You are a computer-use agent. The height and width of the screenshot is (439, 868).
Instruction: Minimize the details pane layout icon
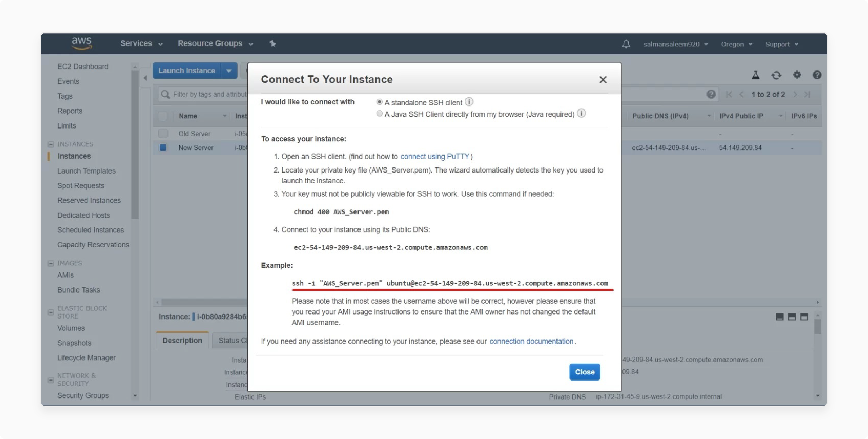tap(779, 317)
